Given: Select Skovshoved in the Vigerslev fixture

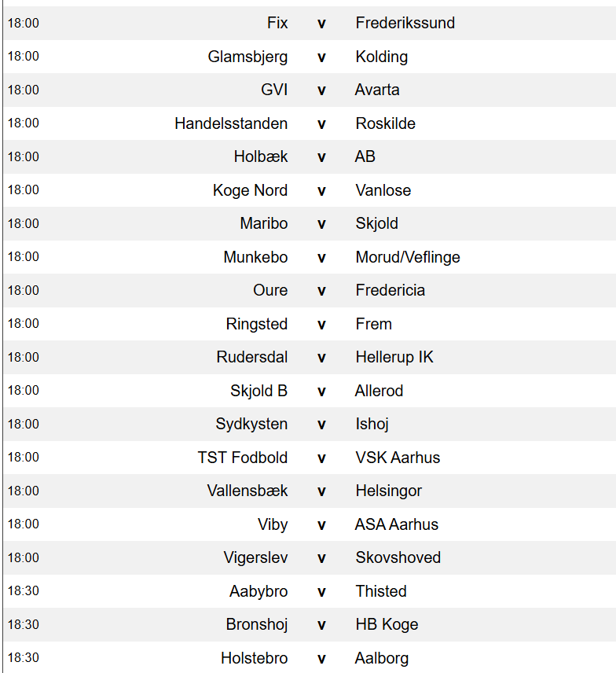Looking at the screenshot, I should (398, 558).
